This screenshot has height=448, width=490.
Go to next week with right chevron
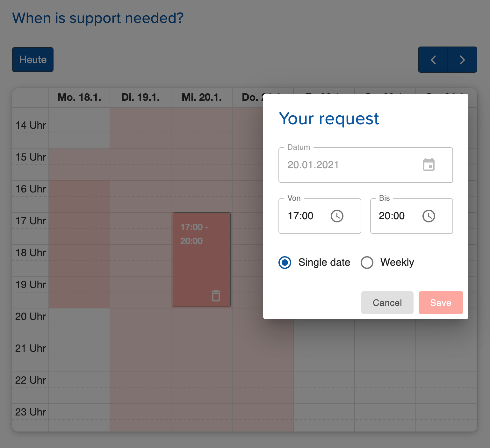point(462,60)
